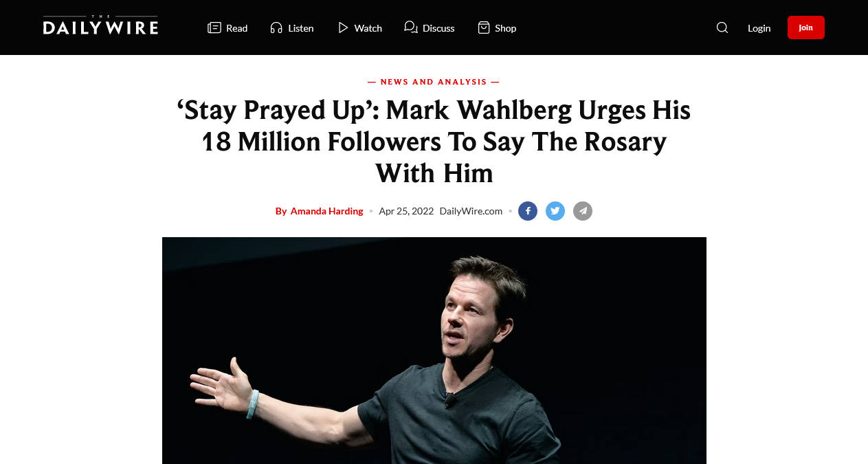Open search with the magnifier icon
The height and width of the screenshot is (464, 868).
tap(722, 27)
